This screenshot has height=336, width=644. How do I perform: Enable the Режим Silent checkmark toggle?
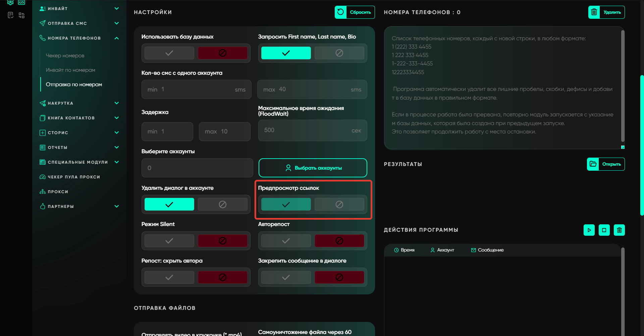point(169,241)
